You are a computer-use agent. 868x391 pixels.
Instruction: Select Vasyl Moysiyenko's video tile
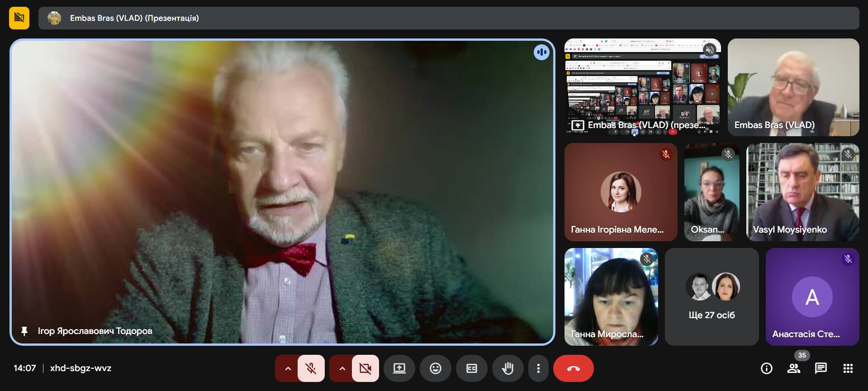(x=802, y=192)
